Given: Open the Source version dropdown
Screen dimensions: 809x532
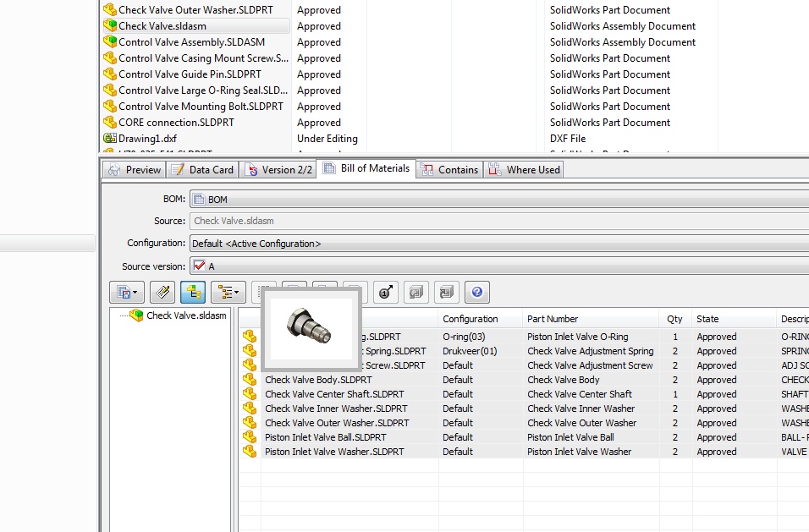Looking at the screenshot, I should (x=499, y=266).
